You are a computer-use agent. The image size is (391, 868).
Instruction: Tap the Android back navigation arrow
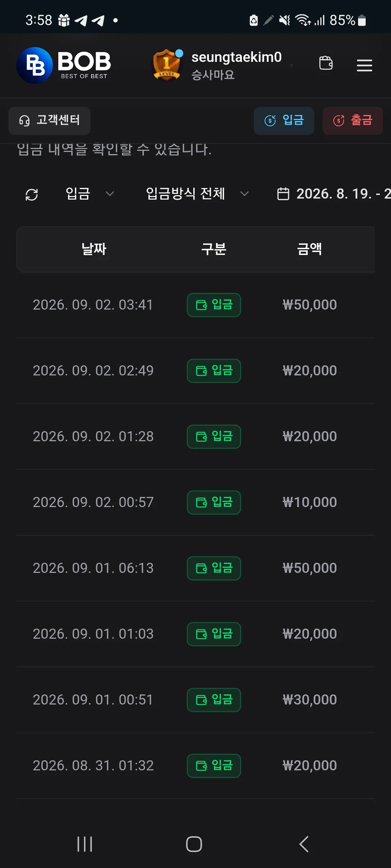point(304,844)
